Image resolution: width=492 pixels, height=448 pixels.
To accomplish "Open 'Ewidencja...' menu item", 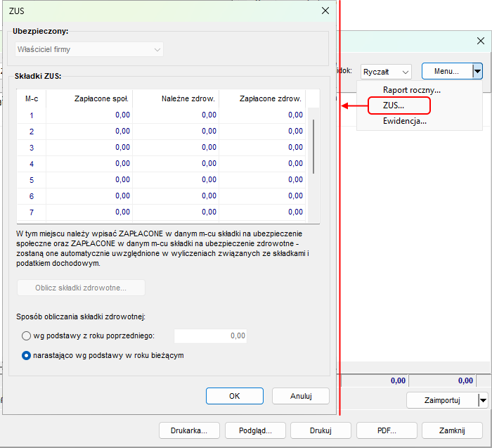I will [x=404, y=121].
